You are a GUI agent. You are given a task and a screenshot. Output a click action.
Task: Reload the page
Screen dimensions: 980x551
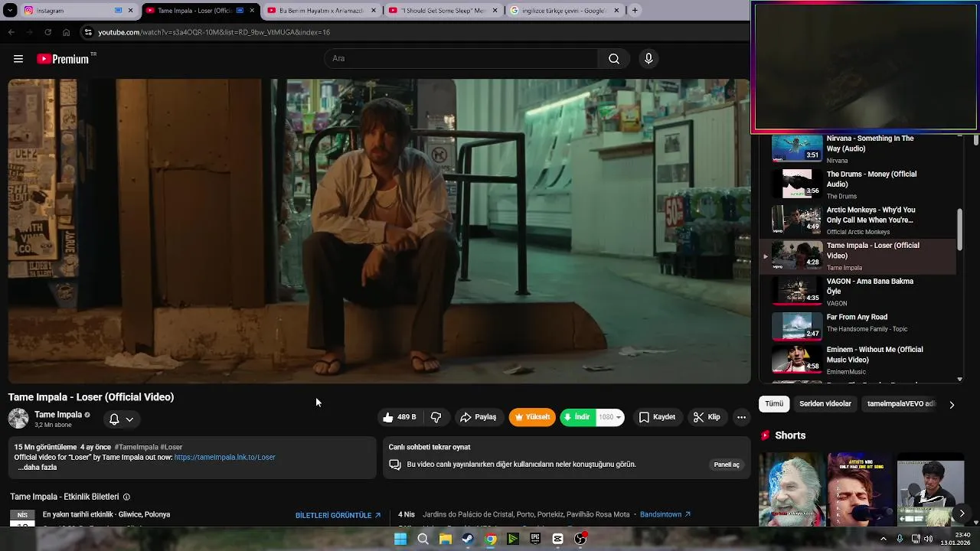click(47, 32)
